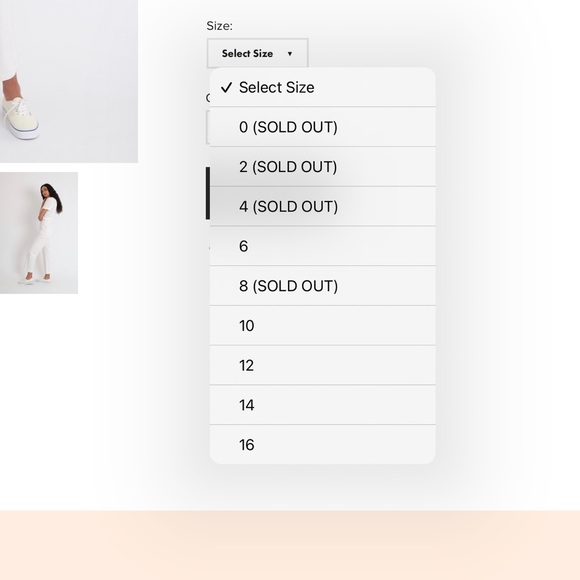
Task: Pick size 14 option
Action: coord(323,405)
